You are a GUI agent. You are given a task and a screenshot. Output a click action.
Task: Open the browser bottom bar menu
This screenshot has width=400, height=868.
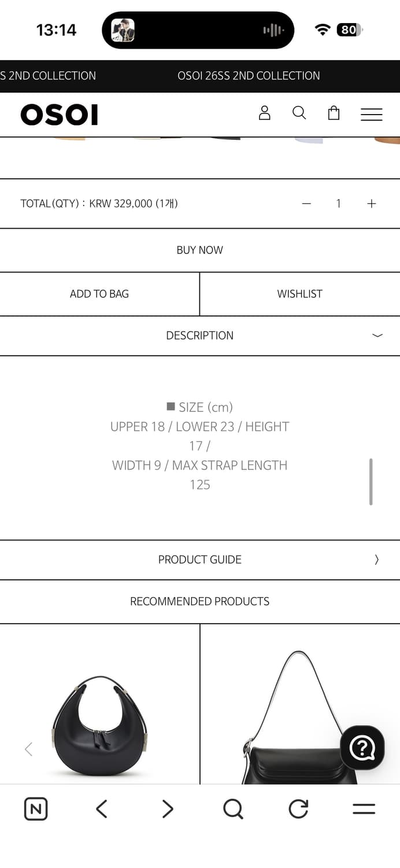coord(364,808)
